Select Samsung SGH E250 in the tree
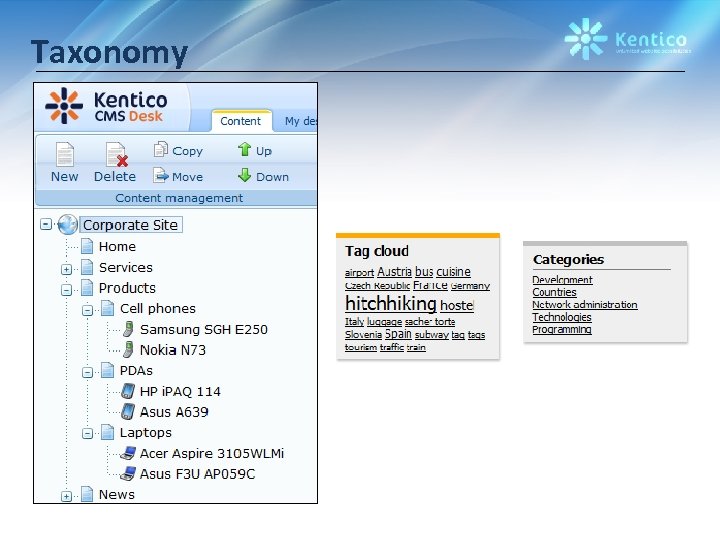 [203, 329]
